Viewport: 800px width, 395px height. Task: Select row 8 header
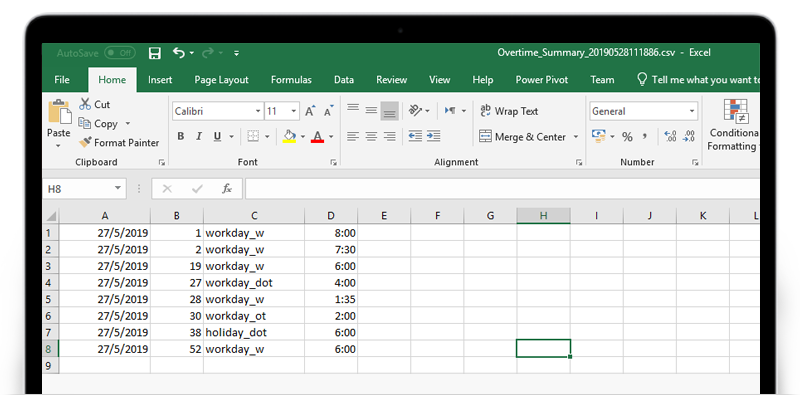[50, 349]
